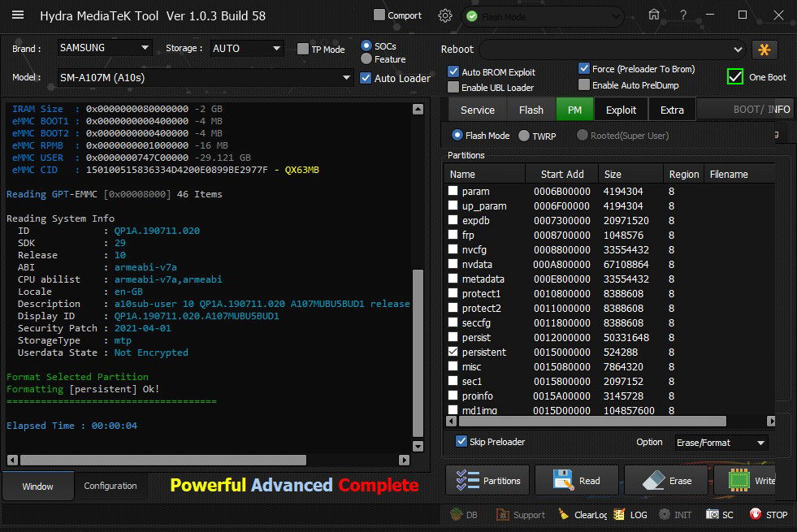The width and height of the screenshot is (797, 532).
Task: Click the Read partition button
Action: [x=577, y=480]
